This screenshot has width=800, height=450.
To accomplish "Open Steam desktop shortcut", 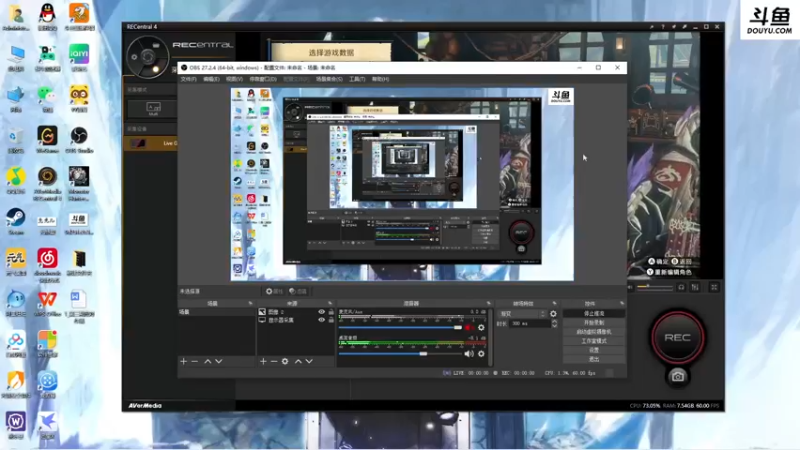I will 16,221.
